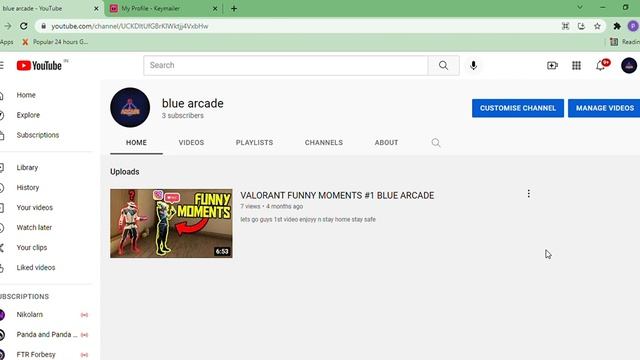Click the YouTube logo

pos(39,65)
